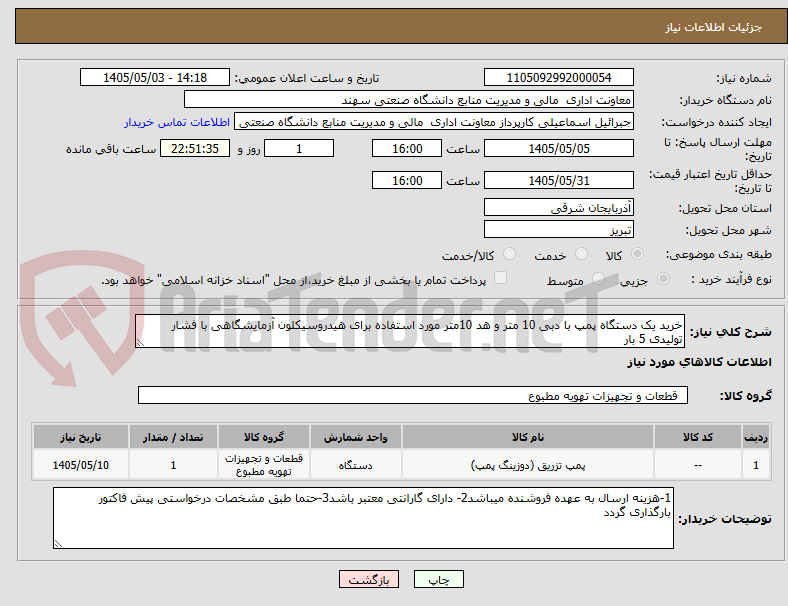Image resolution: width=788 pixels, height=606 pixels.
Task: Click the remaining time value 22:51:35
Action: [x=195, y=149]
